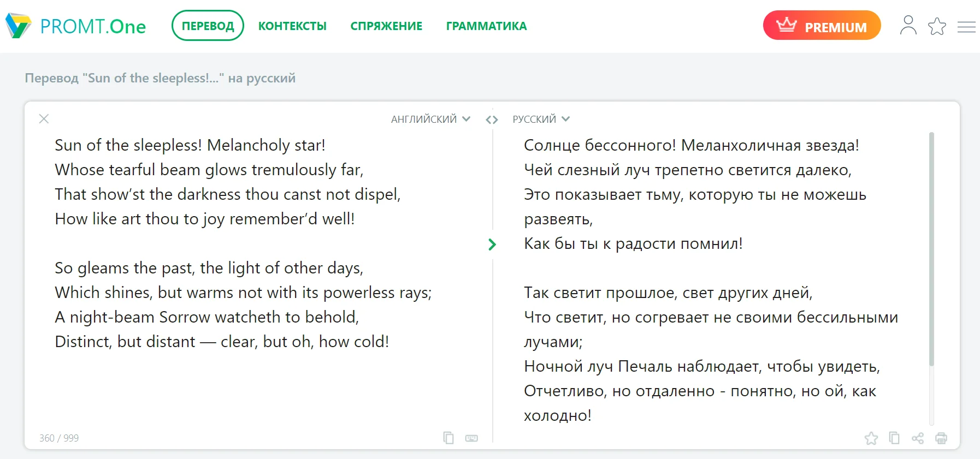Go to the ГРАММАТИКА section

(x=486, y=26)
